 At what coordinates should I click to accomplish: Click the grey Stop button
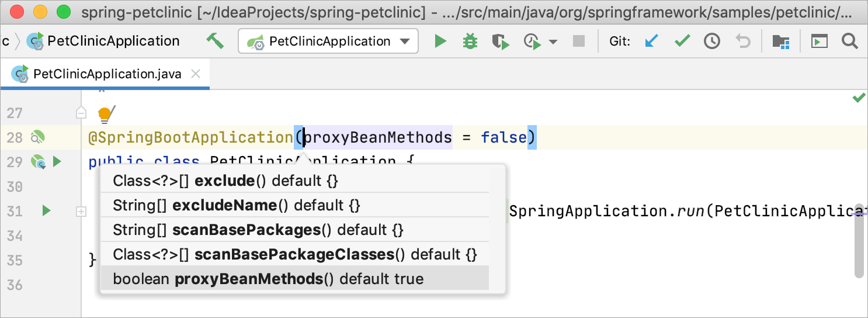[578, 42]
